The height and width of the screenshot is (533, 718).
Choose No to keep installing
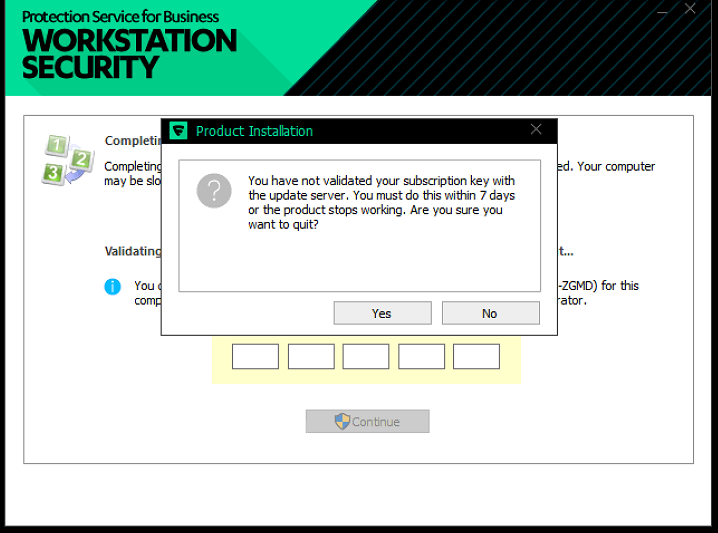pyautogui.click(x=490, y=313)
